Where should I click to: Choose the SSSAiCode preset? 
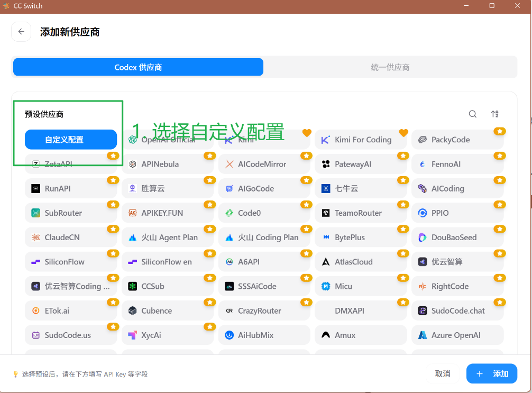click(x=264, y=286)
